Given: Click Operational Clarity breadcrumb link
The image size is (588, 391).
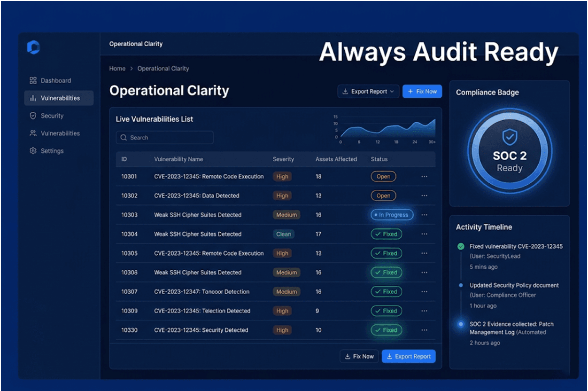Looking at the screenshot, I should 163,69.
